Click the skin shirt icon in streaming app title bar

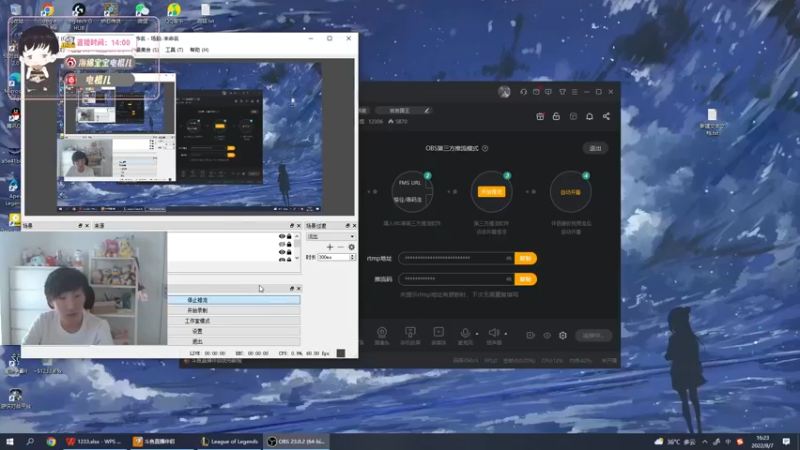[562, 92]
